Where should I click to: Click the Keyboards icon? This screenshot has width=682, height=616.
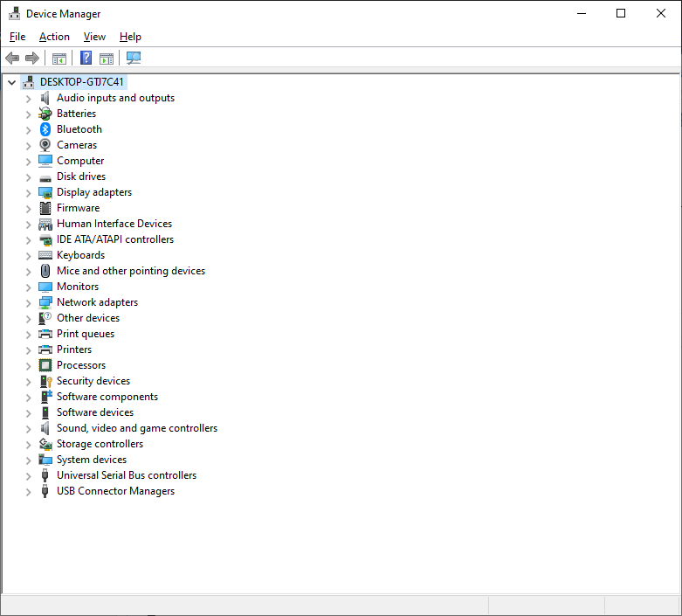45,255
